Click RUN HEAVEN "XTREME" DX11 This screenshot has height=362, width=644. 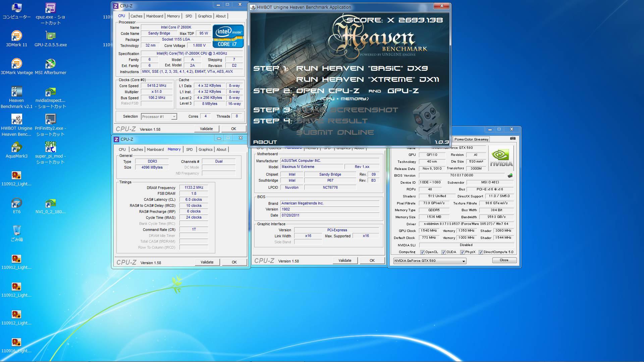pyautogui.click(x=368, y=79)
